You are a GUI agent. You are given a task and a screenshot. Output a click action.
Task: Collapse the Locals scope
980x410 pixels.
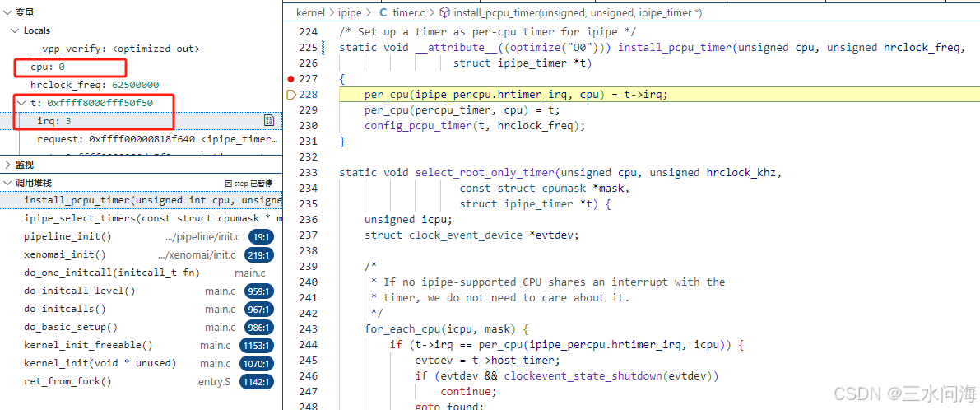[x=14, y=30]
